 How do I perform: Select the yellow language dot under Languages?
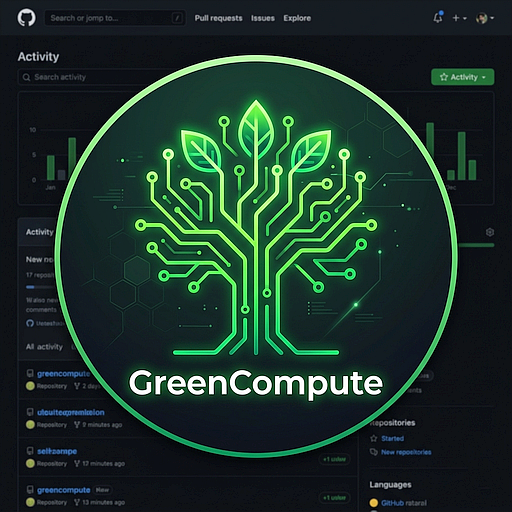[x=374, y=503]
